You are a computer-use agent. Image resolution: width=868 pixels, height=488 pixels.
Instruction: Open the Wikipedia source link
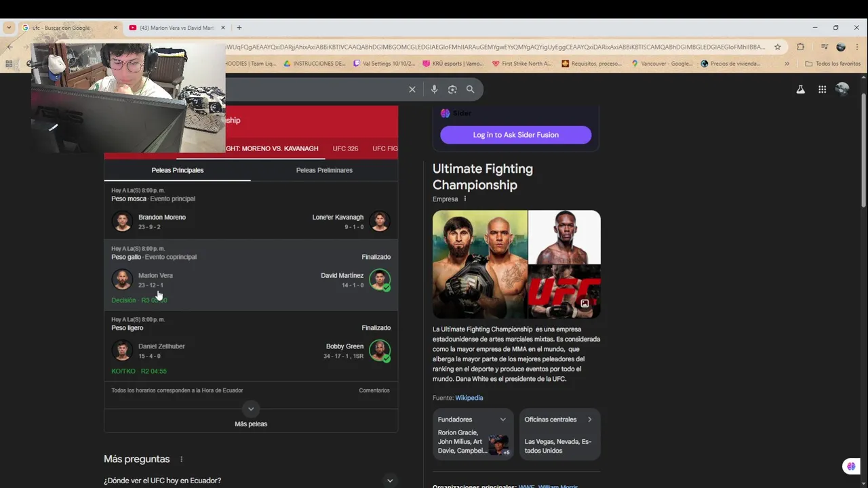click(469, 398)
